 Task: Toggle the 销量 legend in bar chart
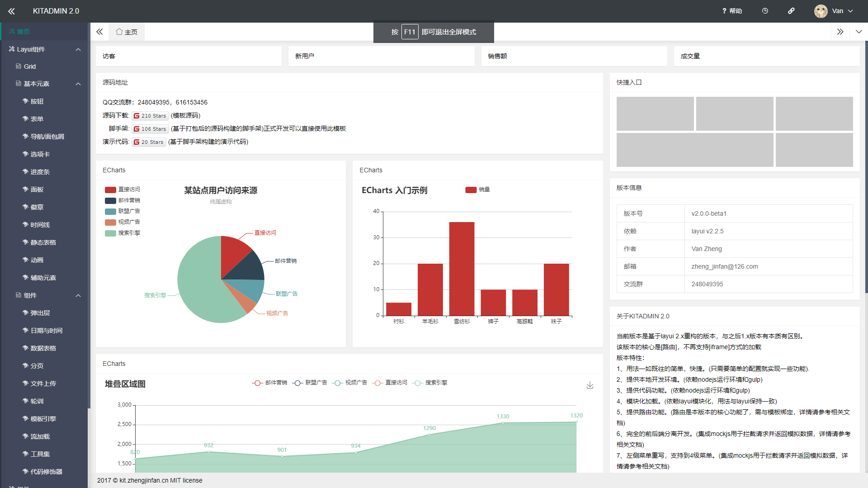coord(477,190)
